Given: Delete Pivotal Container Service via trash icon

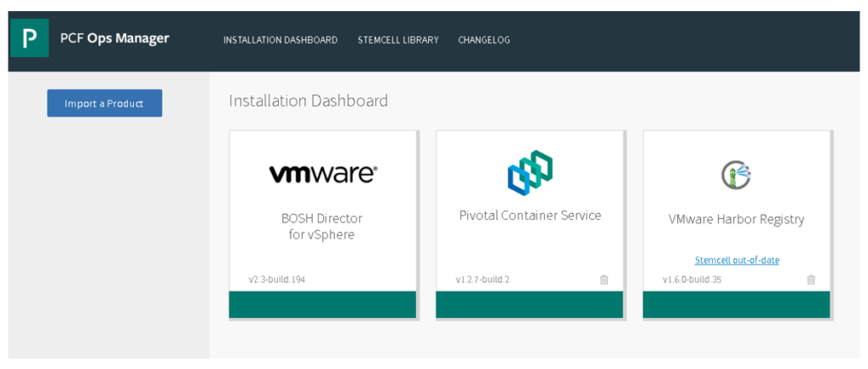Looking at the screenshot, I should 604,279.
